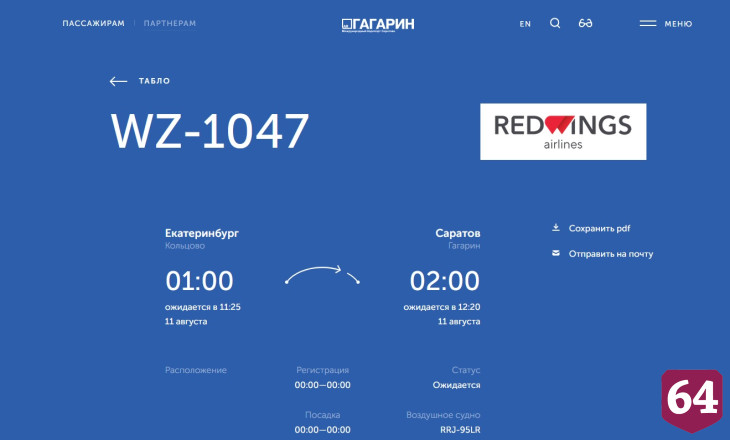Click the envelope icon beside Отправить на почту
730x440 pixels.
(x=555, y=253)
